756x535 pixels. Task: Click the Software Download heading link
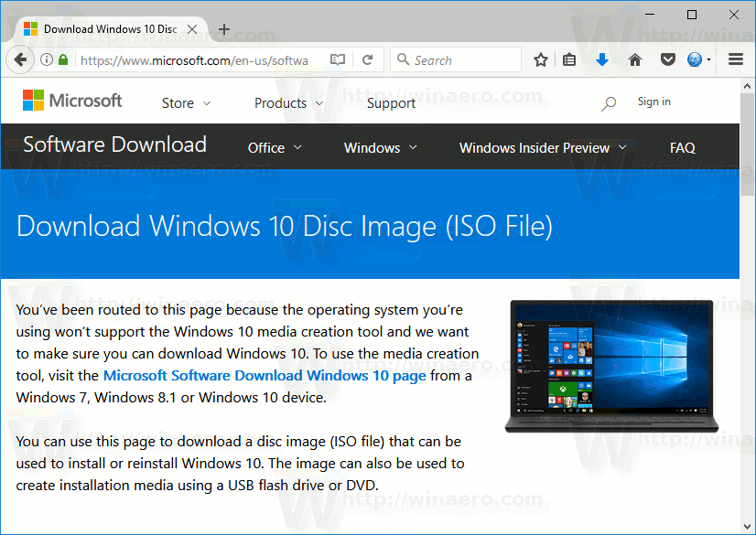(114, 144)
